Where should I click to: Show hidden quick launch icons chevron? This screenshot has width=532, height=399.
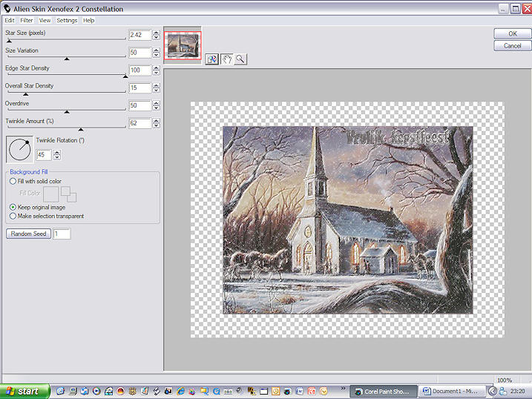[343, 389]
